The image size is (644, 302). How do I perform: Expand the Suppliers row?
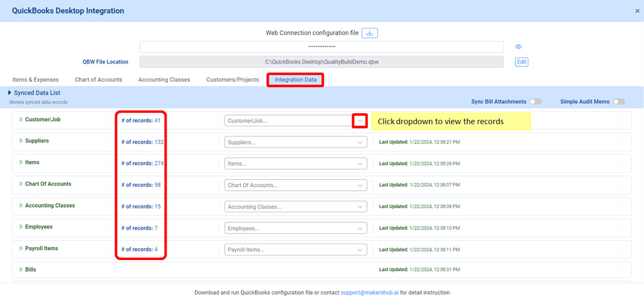pos(22,141)
